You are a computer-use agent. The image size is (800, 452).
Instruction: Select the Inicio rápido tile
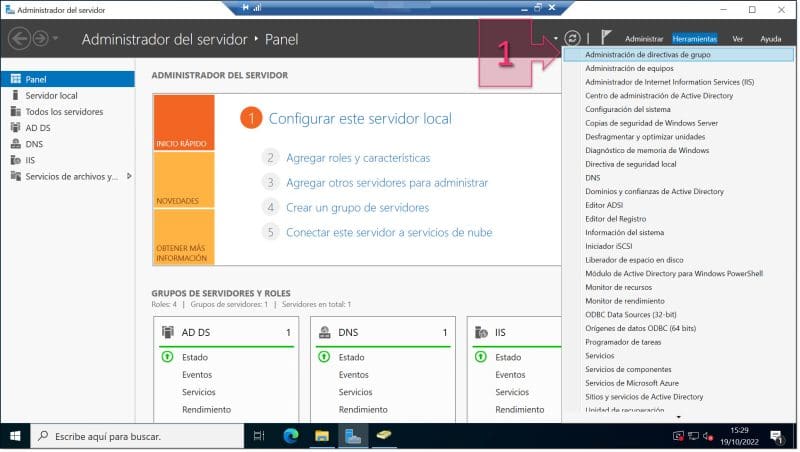tap(184, 122)
